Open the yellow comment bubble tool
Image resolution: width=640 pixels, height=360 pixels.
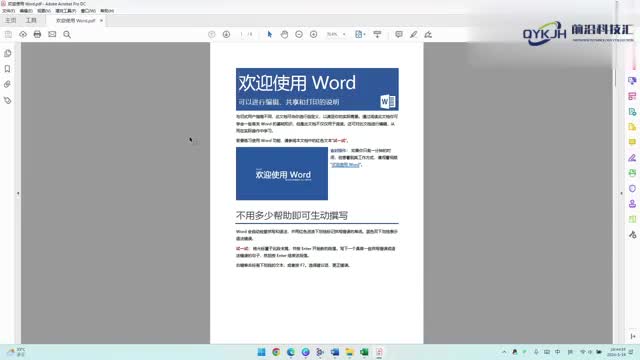coord(632,142)
